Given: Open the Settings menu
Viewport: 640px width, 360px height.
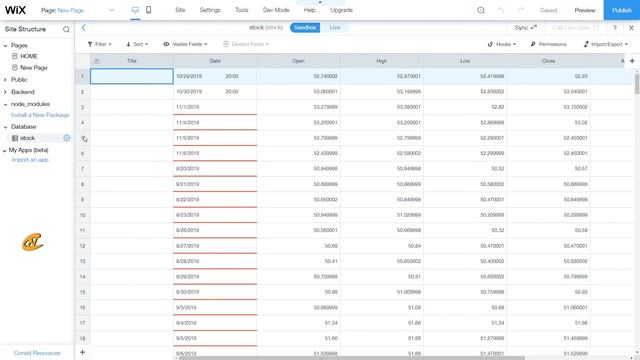Looking at the screenshot, I should pos(210,10).
